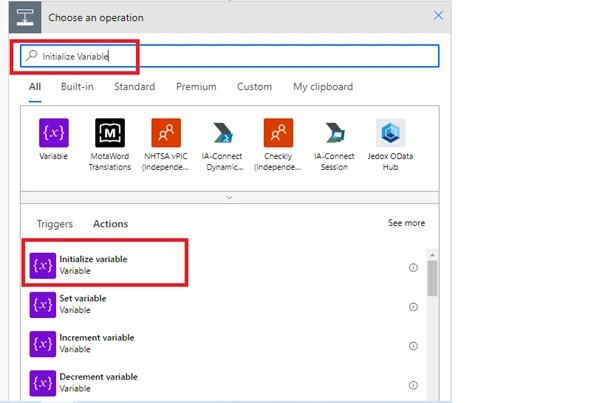Click the search magnifier icon
Screen dimensions: 605x403
tap(32, 56)
